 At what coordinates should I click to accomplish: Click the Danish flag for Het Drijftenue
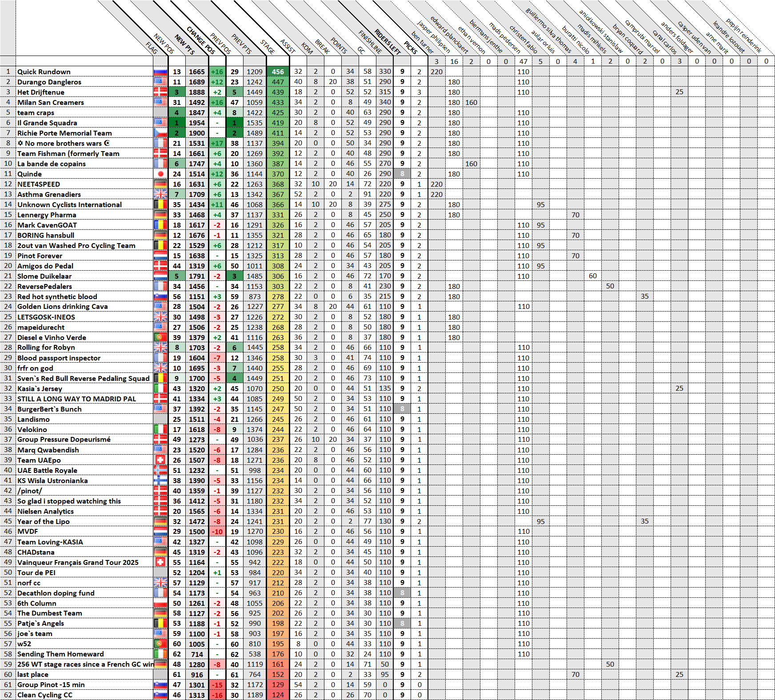[x=160, y=92]
